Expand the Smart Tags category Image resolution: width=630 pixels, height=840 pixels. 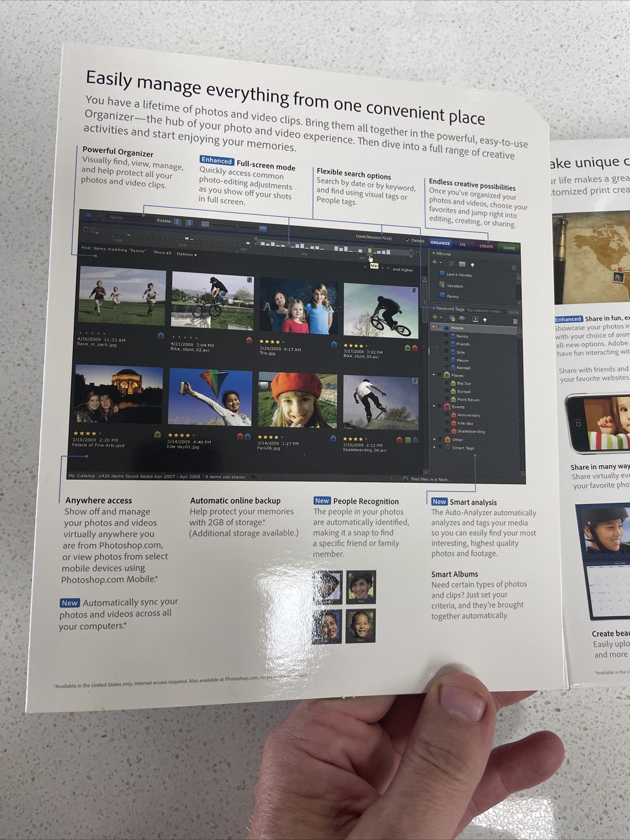434,447
